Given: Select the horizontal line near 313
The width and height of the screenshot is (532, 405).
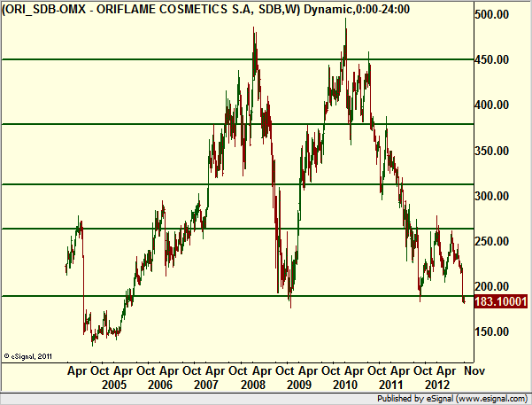Looking at the screenshot, I should pyautogui.click(x=237, y=184).
